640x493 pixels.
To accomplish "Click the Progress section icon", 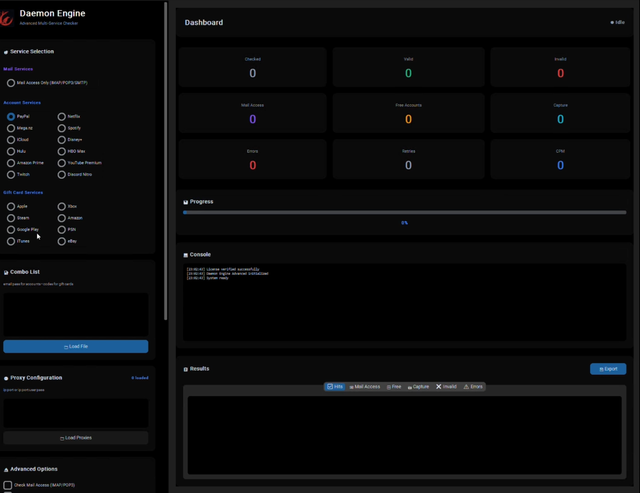I will pos(186,202).
